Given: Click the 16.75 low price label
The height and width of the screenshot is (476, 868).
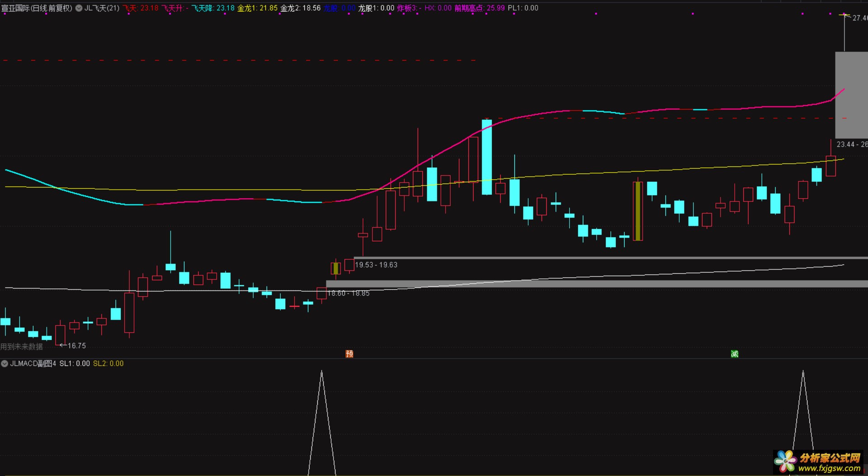Looking at the screenshot, I should pos(77,346).
